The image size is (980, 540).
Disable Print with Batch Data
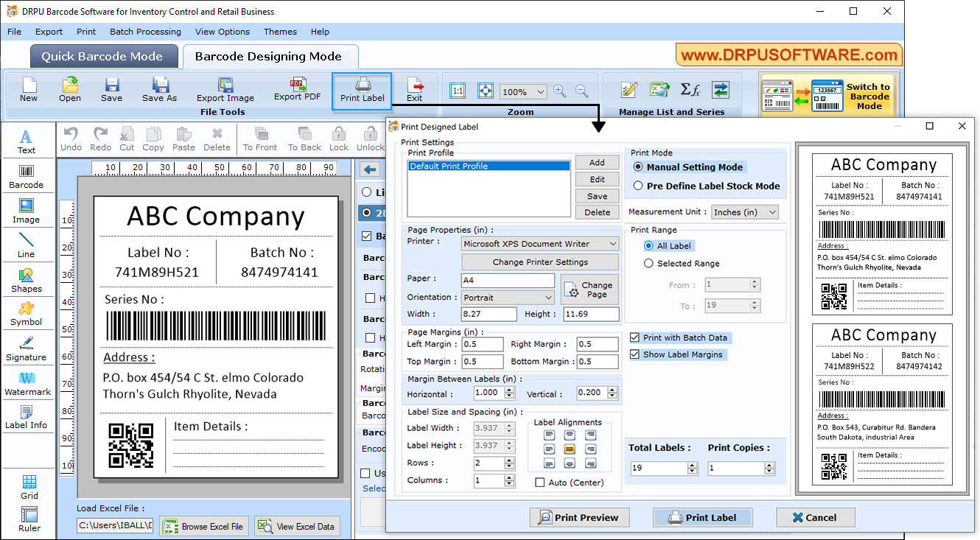pyautogui.click(x=635, y=337)
